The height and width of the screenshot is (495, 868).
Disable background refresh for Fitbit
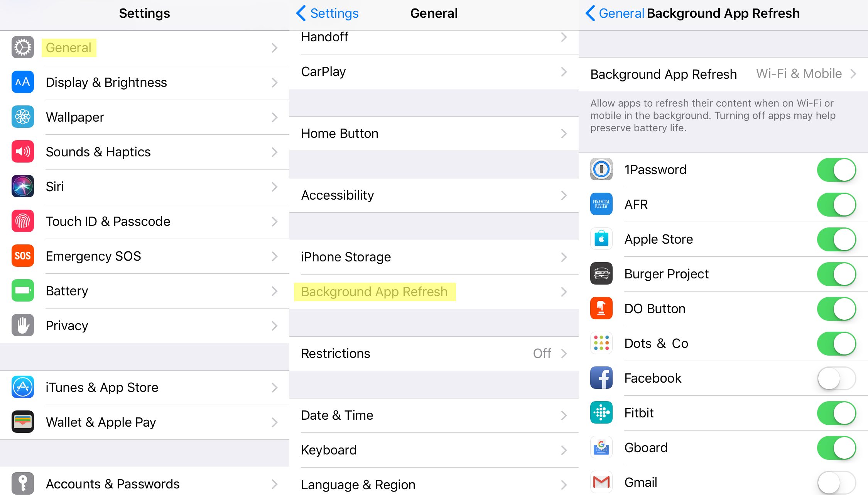click(x=836, y=413)
